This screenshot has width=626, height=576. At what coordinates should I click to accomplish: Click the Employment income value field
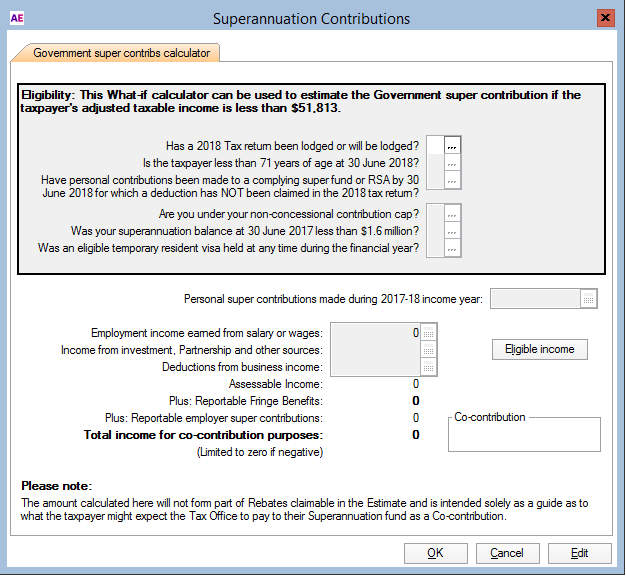click(375, 333)
